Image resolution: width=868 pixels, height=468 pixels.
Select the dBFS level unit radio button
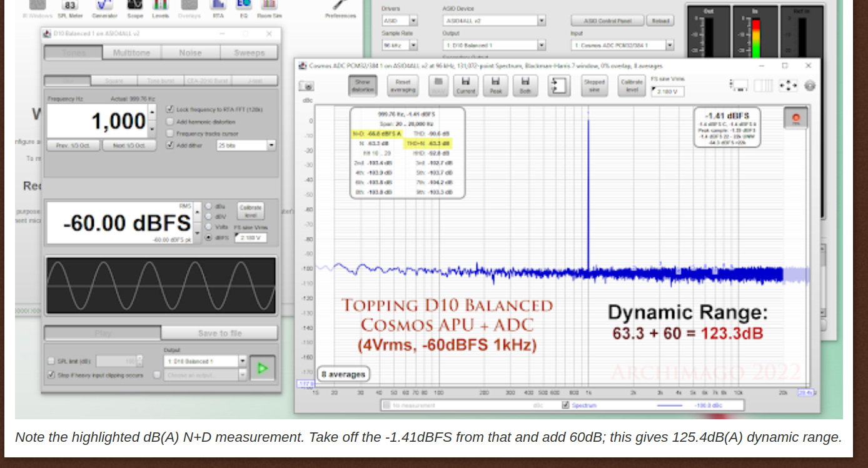pos(208,237)
